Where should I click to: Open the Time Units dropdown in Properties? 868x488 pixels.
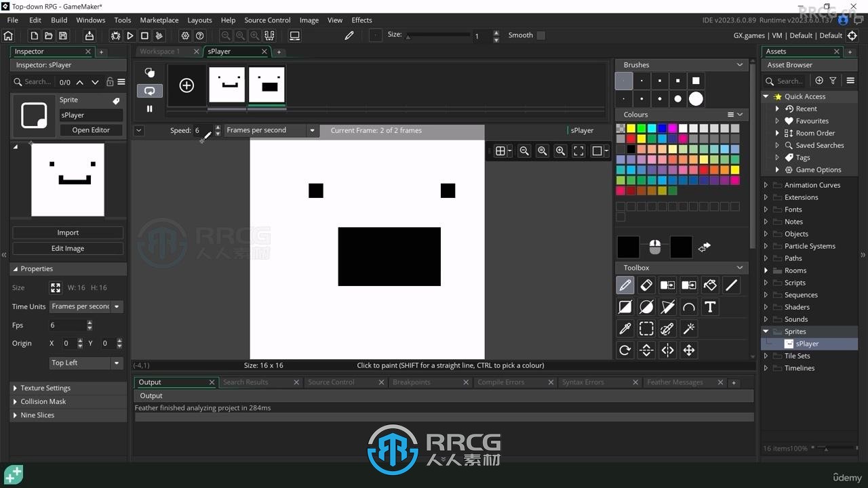[85, 306]
